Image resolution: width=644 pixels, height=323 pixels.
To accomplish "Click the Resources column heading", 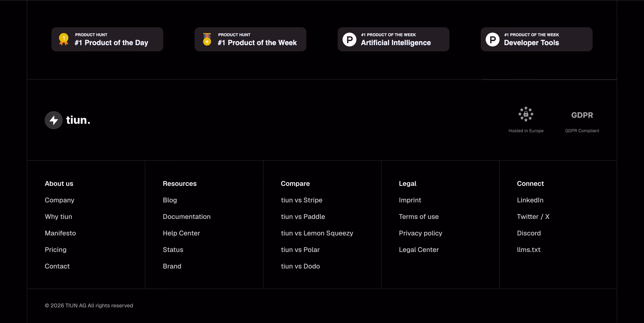I will (x=180, y=184).
